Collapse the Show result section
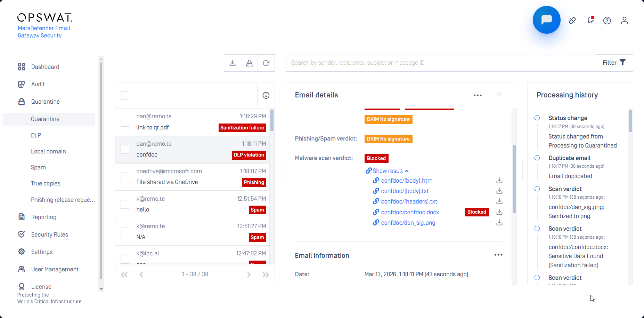The image size is (644, 318). 387,171
